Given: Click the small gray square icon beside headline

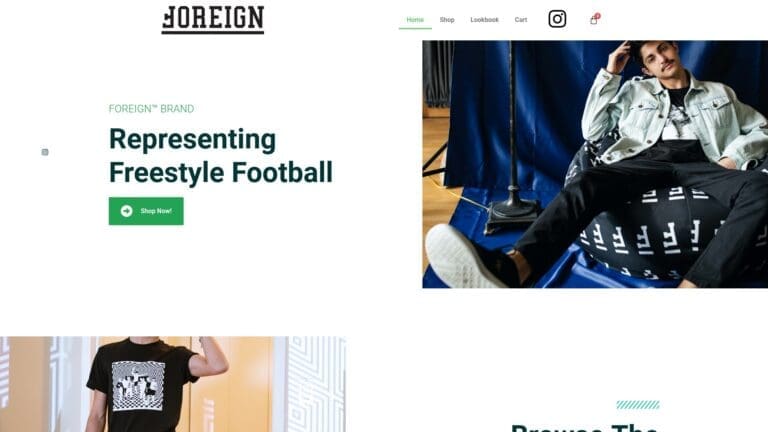Looking at the screenshot, I should point(45,152).
